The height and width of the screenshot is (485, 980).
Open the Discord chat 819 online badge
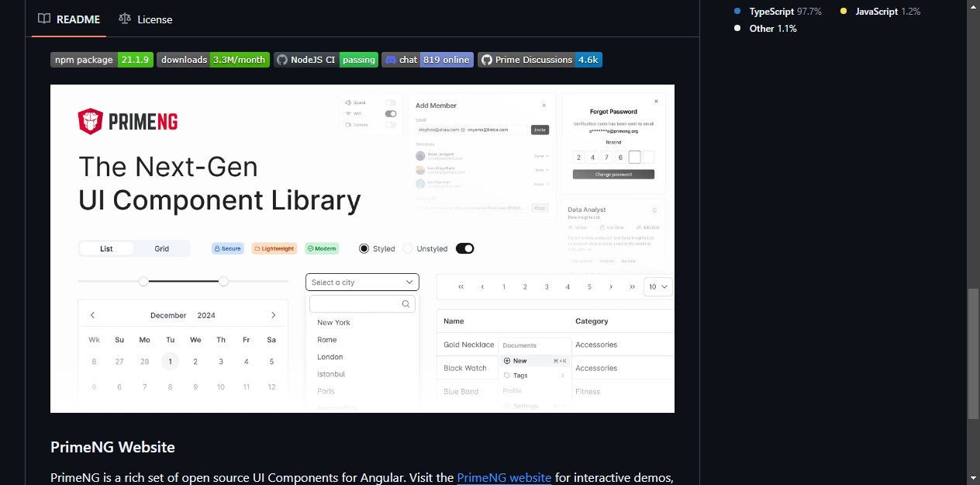coord(427,60)
